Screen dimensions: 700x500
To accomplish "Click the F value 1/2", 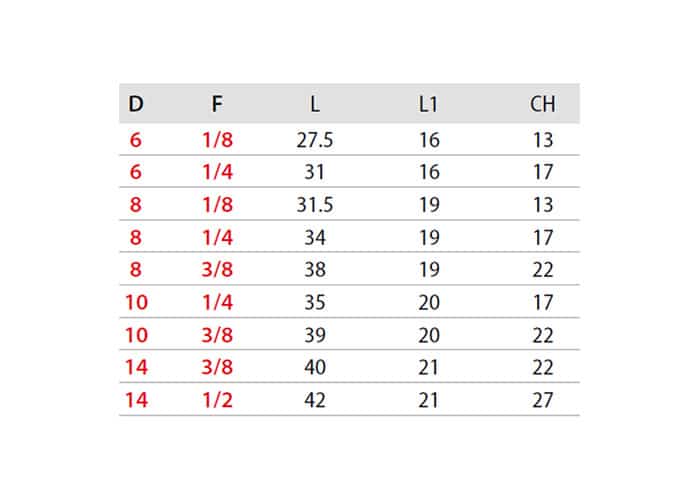I will [x=217, y=400].
